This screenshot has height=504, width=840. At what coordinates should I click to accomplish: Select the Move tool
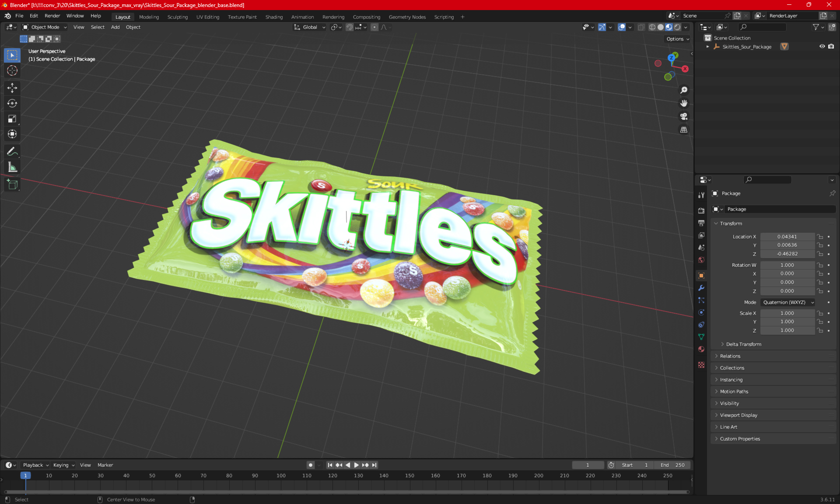pyautogui.click(x=12, y=88)
